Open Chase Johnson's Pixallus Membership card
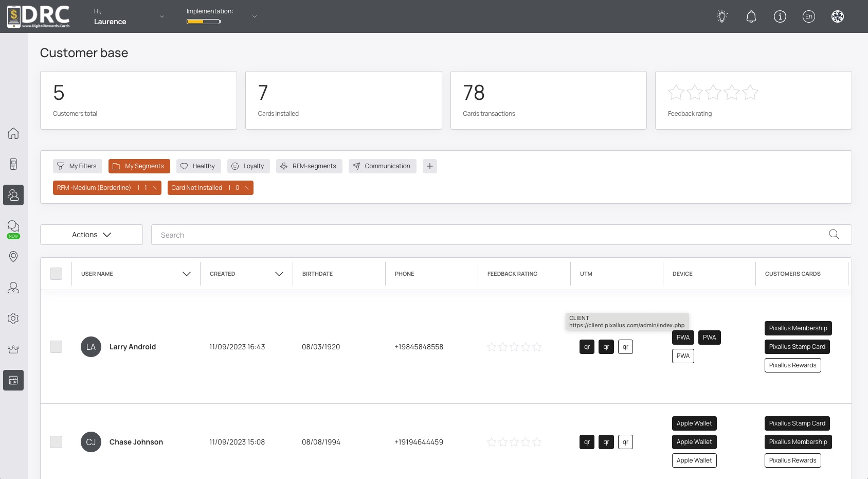The image size is (868, 479). (x=798, y=442)
